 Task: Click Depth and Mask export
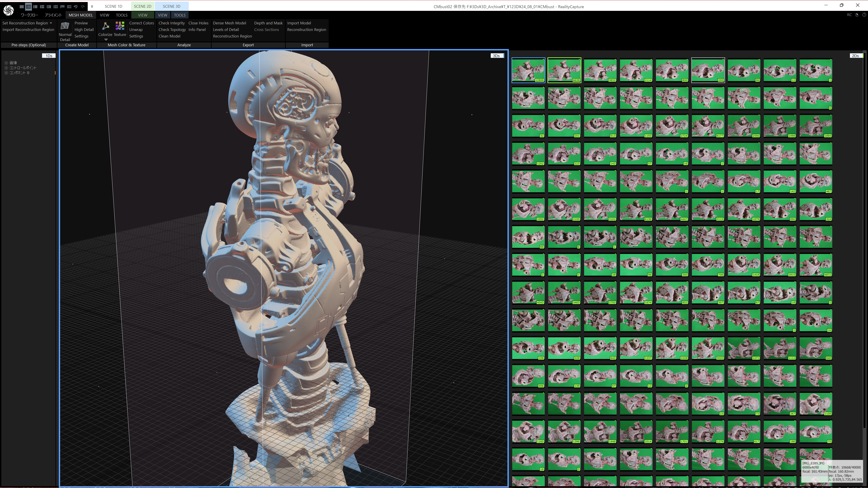268,23
